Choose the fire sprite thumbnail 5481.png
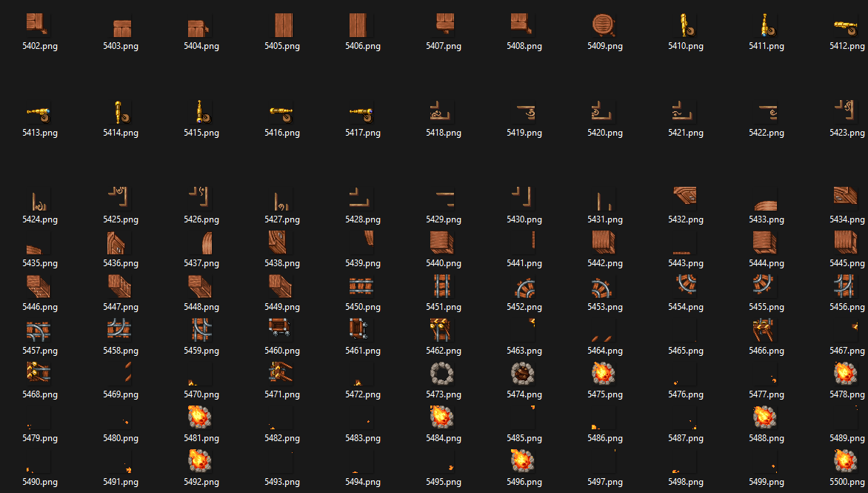The image size is (868, 493). [x=201, y=417]
